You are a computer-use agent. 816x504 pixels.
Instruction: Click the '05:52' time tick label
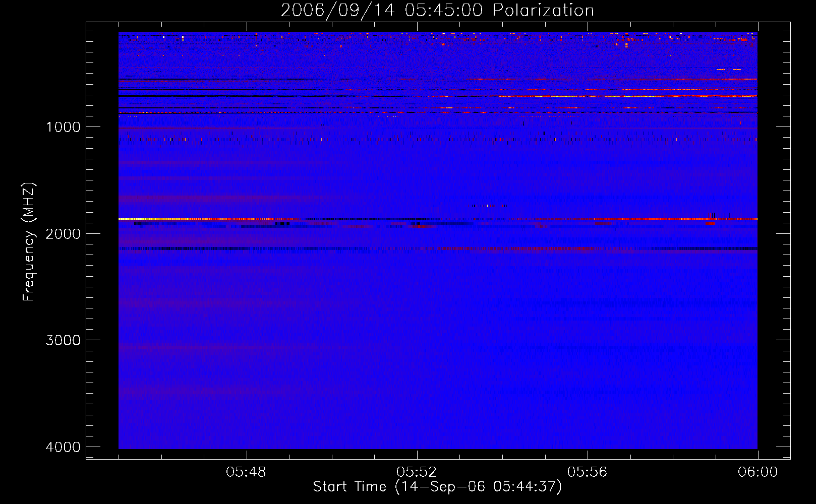coord(417,472)
